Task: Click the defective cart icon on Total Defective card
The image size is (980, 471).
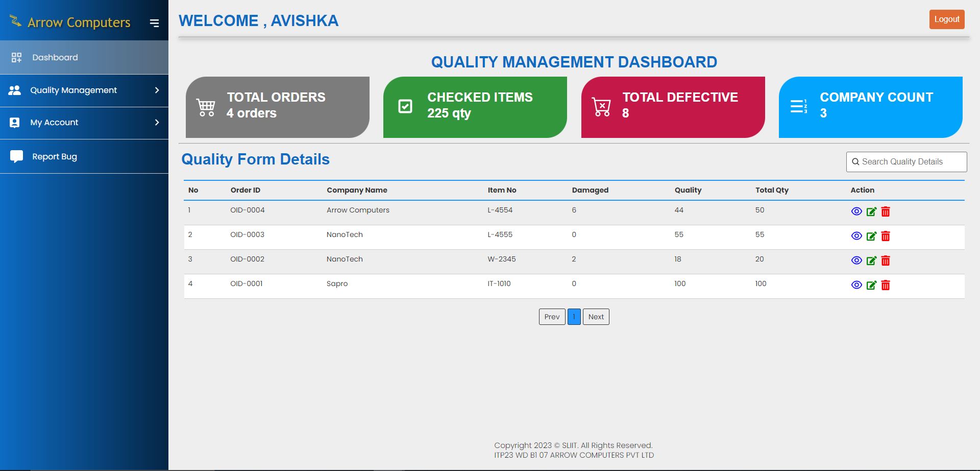Action: pos(602,105)
